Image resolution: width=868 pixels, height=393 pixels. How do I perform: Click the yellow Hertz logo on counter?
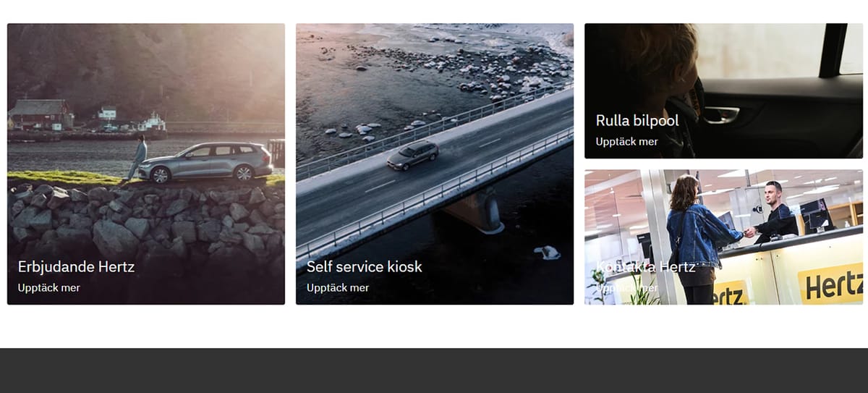coord(830,282)
